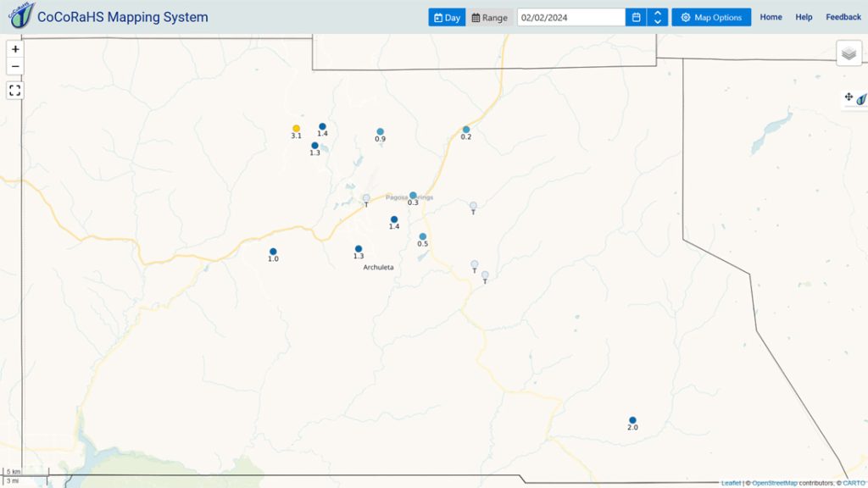Viewport: 868px width, 488px height.
Task: Toggle fullscreen map view
Action: (15, 90)
